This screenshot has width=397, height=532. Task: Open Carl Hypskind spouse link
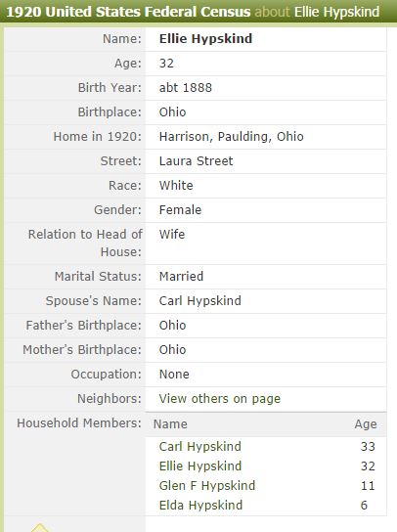(x=199, y=301)
